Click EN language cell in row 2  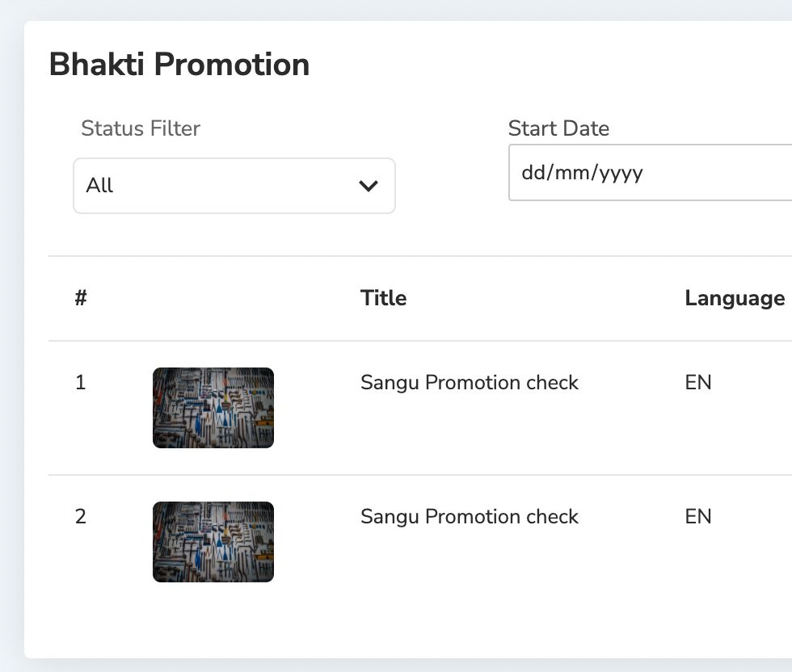pos(698,516)
